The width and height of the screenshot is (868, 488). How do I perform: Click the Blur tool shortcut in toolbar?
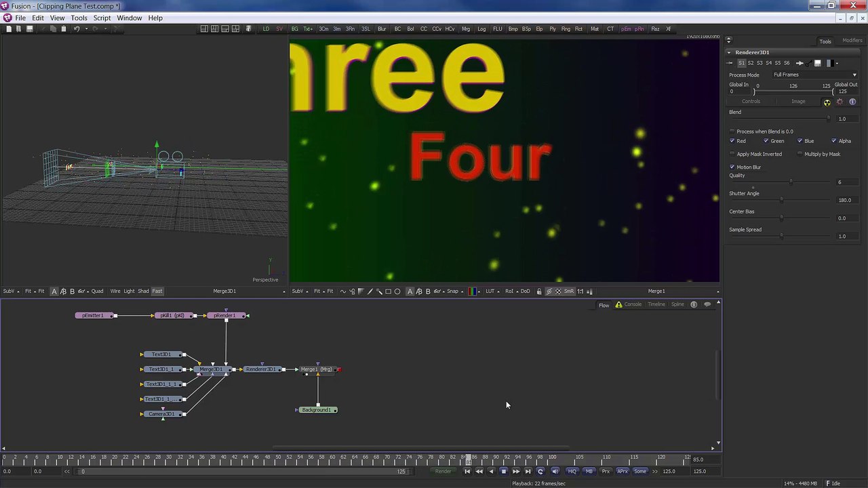(382, 29)
